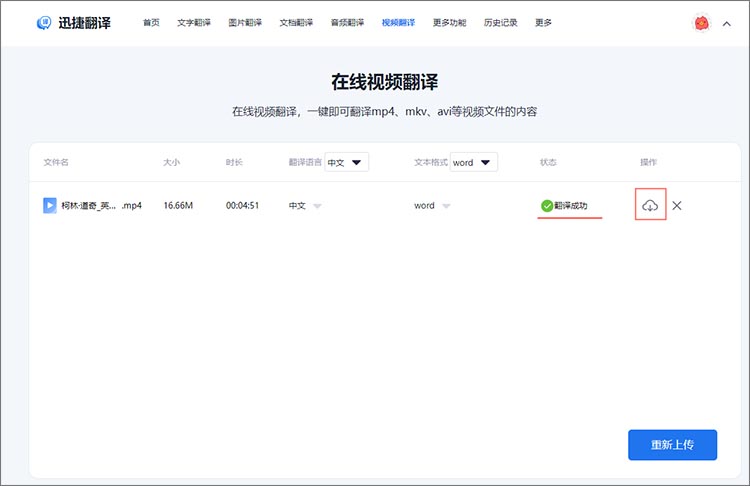Click the 在线视频翻译 page title
This screenshot has height=486, width=750.
[385, 82]
